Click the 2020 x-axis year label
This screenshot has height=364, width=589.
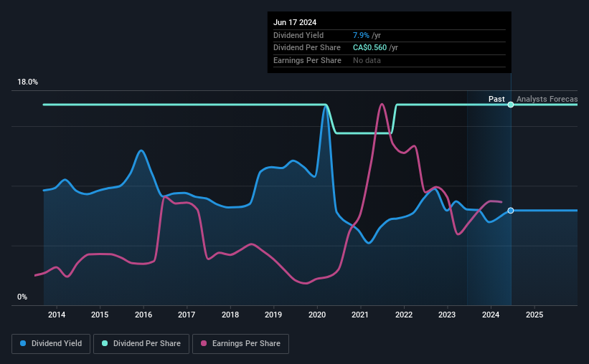pos(317,315)
